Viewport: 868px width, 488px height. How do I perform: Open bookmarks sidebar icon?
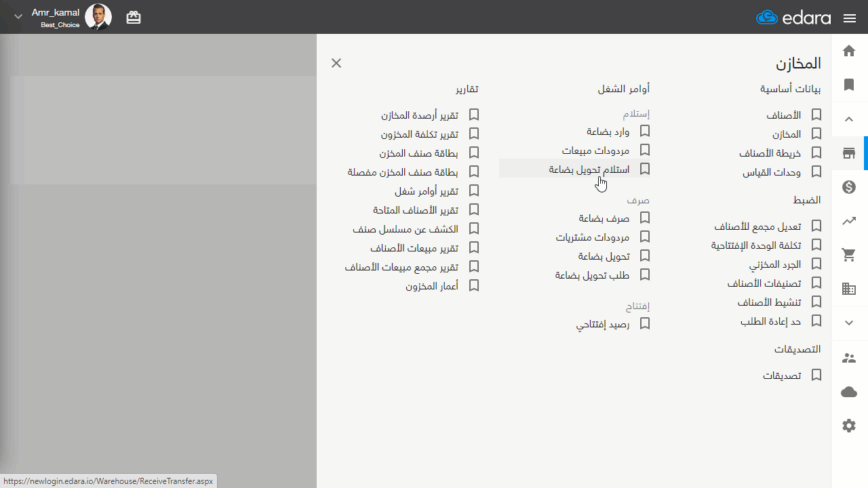tap(849, 85)
